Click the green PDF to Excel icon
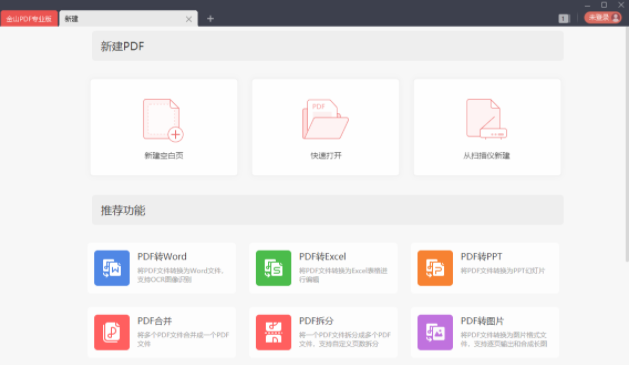Image resolution: width=629 pixels, height=365 pixels. click(274, 268)
